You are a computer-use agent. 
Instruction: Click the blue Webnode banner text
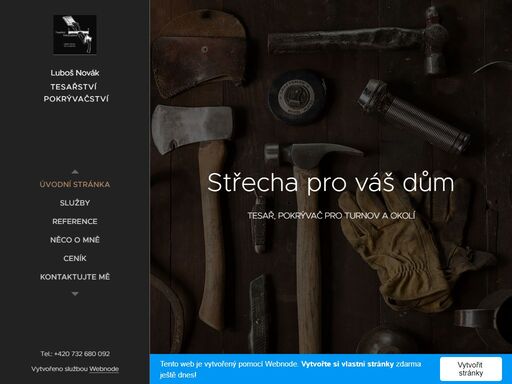(x=290, y=369)
